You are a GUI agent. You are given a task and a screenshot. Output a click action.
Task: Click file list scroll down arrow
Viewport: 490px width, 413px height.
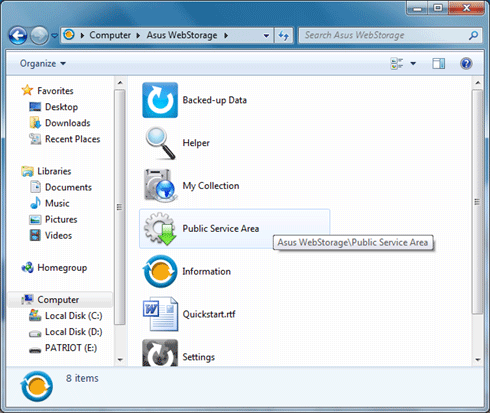(x=478, y=360)
